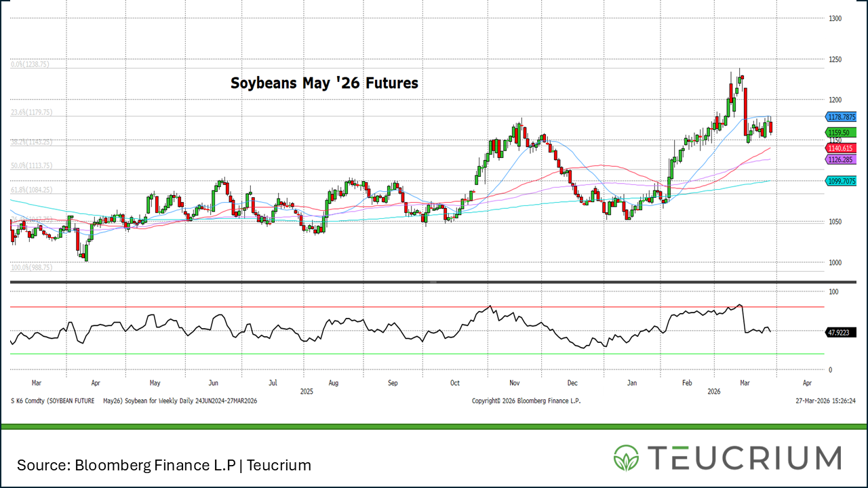Screen dimensions: 868x488
Task: Expand the 2026 year label on the axis
Action: pos(713,391)
